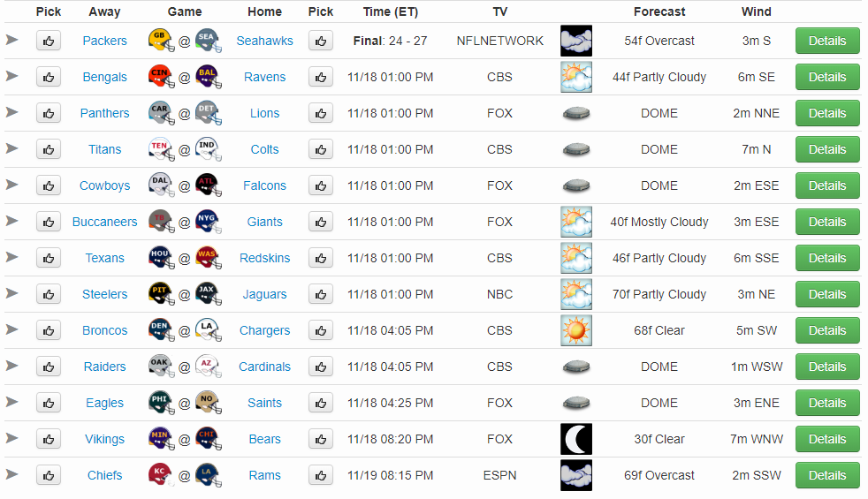Open Details for Titans at Colts game
The image size is (868, 499).
coord(827,149)
